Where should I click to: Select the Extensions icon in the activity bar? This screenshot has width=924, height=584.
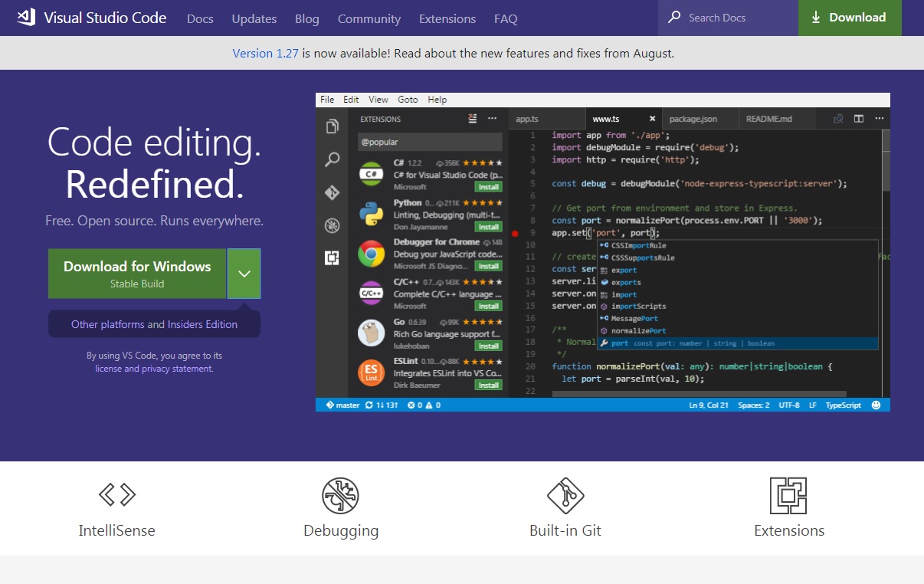(x=332, y=258)
